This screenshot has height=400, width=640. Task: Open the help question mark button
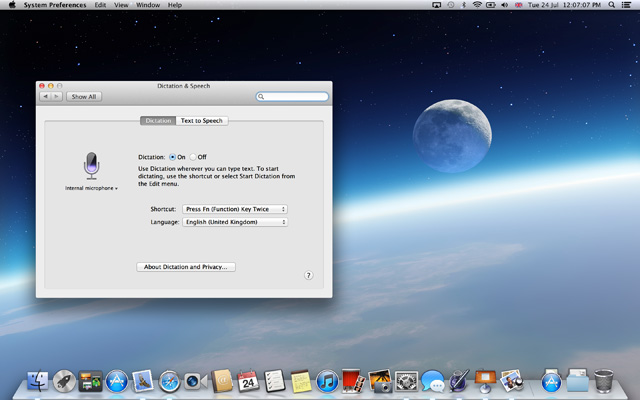click(x=308, y=275)
